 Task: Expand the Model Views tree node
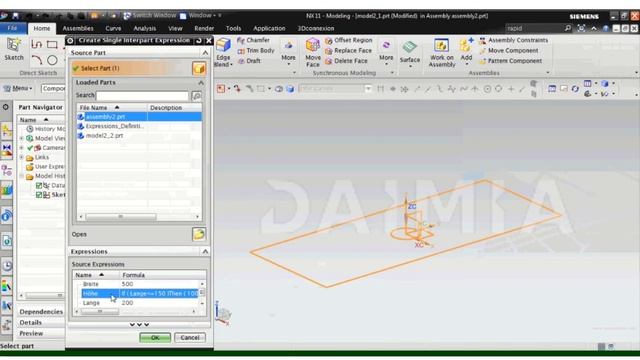point(22,138)
